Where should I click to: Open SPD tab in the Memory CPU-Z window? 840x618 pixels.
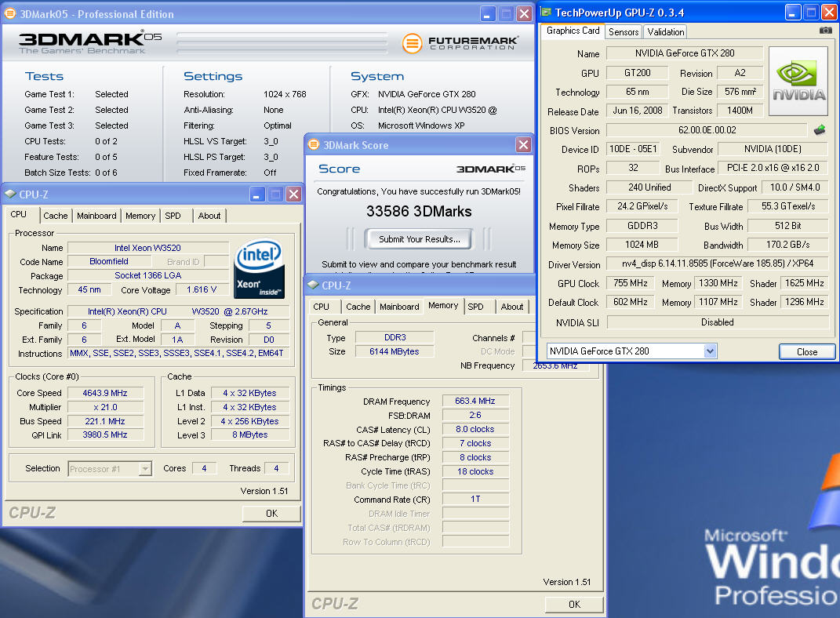click(475, 307)
